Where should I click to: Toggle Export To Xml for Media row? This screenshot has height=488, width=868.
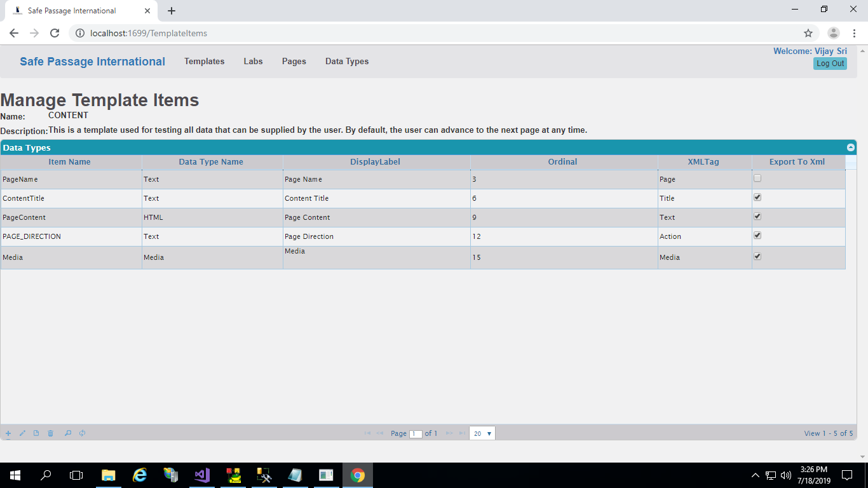point(757,257)
